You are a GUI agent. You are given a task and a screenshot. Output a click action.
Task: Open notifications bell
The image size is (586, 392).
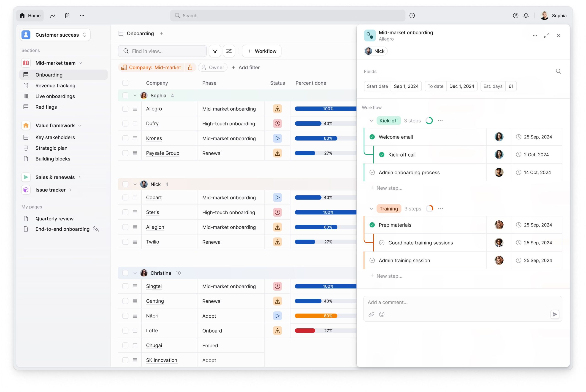pos(526,16)
